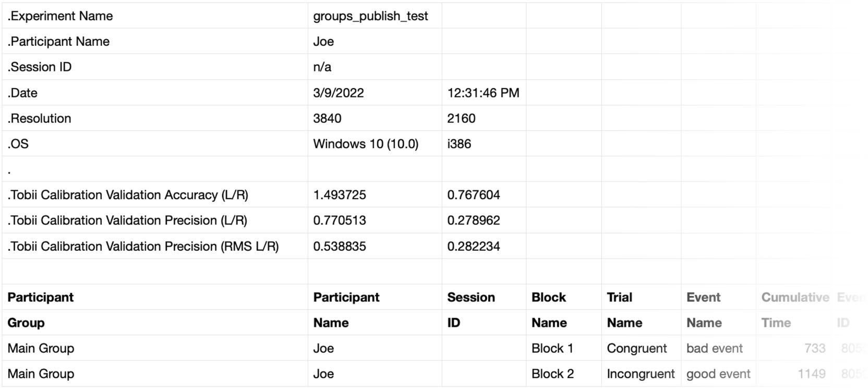
Task: Select the bad event cell
Action: tap(715, 348)
